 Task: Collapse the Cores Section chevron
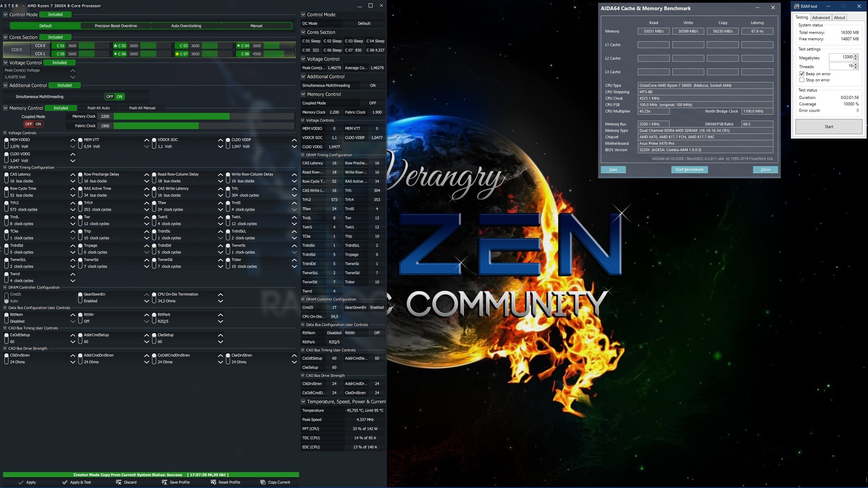5,37
